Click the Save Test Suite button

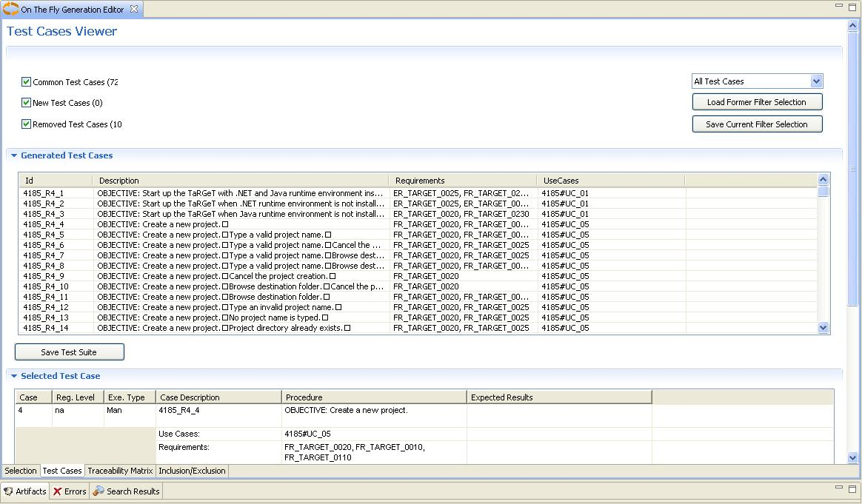click(x=70, y=352)
